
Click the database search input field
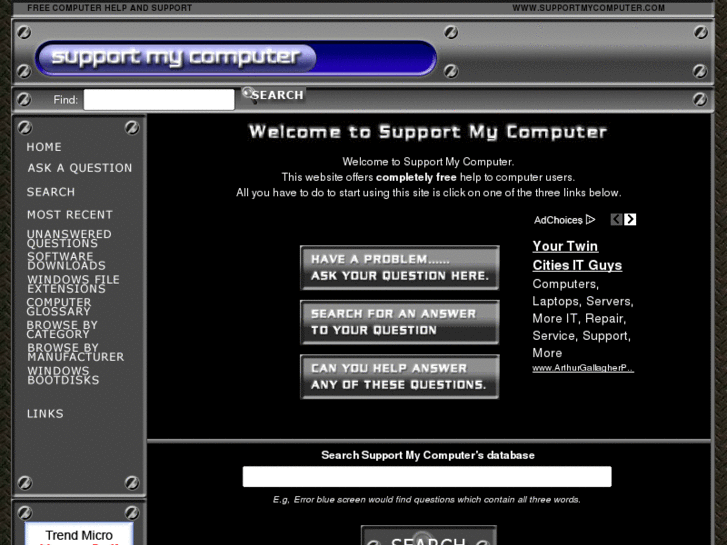pyautogui.click(x=427, y=477)
